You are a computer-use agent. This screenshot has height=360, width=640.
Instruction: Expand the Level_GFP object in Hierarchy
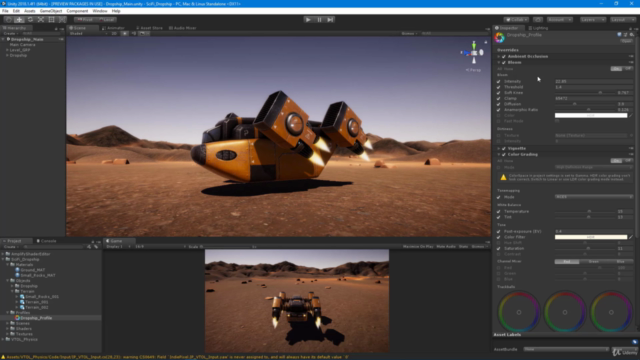coord(7,50)
